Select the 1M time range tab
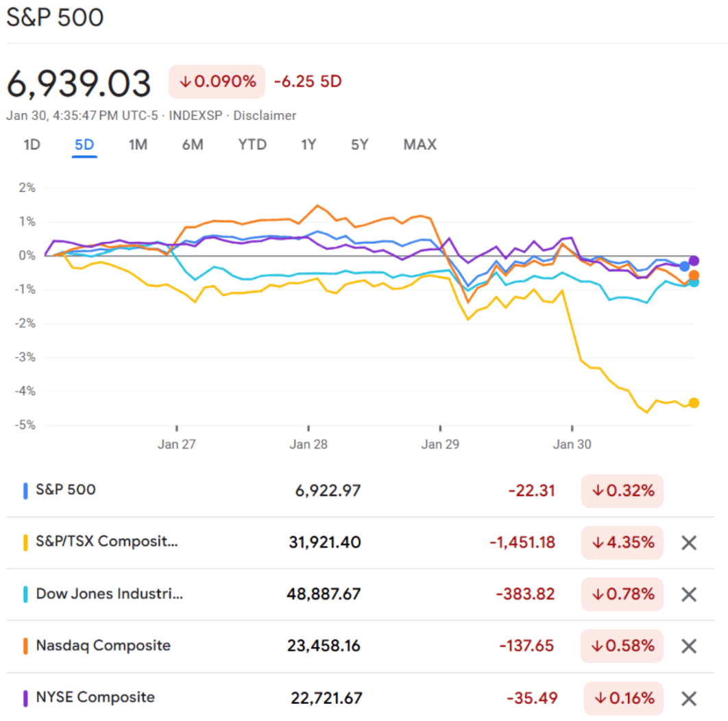The height and width of the screenshot is (721, 728). 138,145
